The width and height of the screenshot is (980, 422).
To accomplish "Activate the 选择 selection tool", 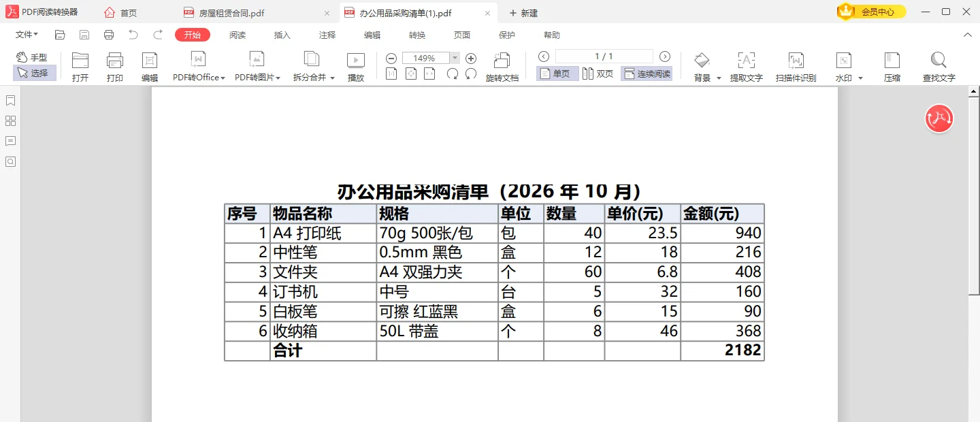I will (34, 73).
